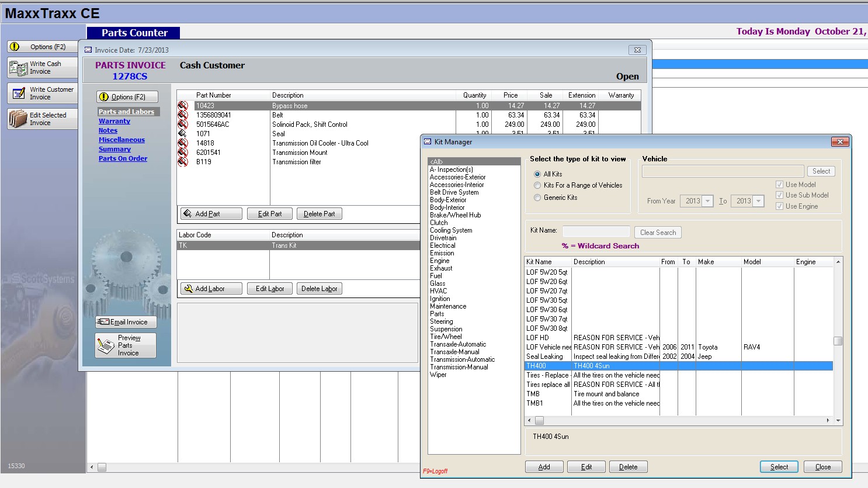This screenshot has width=868, height=488.
Task: Click warning icon on main Options (F2) button
Action: coord(15,47)
